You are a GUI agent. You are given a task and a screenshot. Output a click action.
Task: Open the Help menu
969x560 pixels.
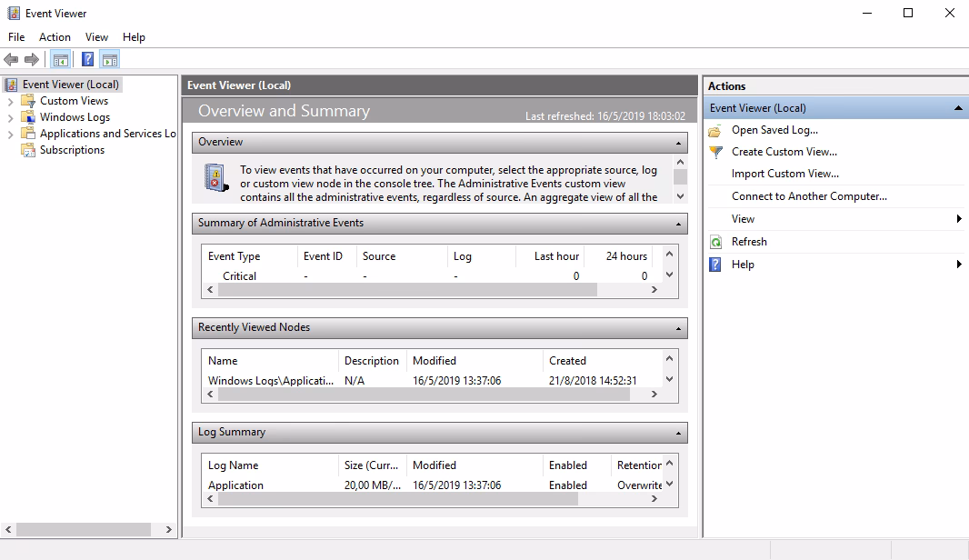click(134, 37)
